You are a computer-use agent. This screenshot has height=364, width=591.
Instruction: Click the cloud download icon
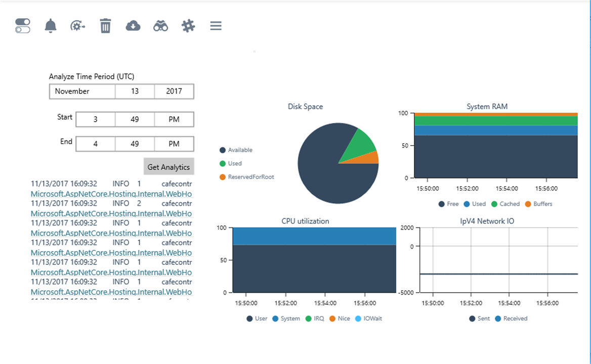(133, 26)
